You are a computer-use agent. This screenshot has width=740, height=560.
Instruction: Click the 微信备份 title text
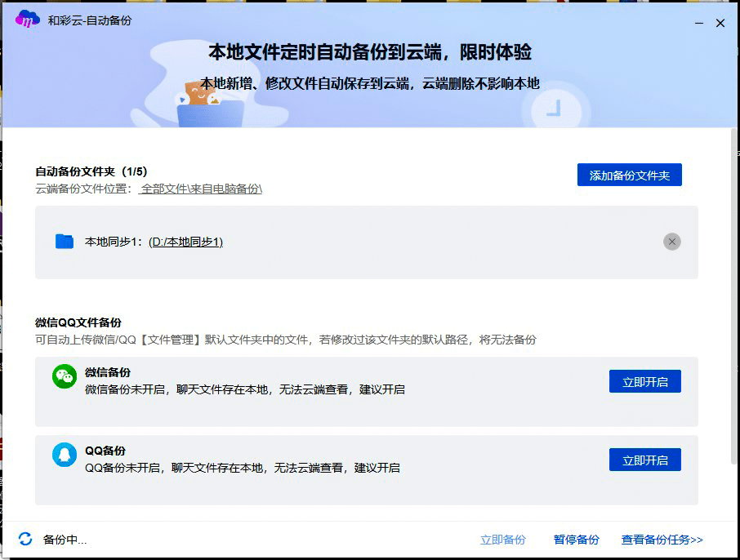point(108,372)
